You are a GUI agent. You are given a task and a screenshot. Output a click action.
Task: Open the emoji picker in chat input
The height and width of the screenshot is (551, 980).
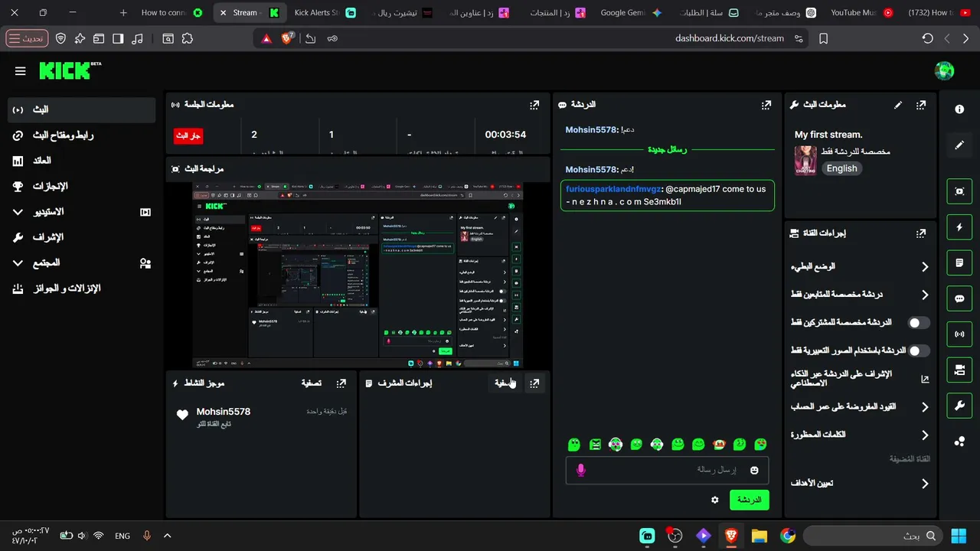pyautogui.click(x=754, y=470)
